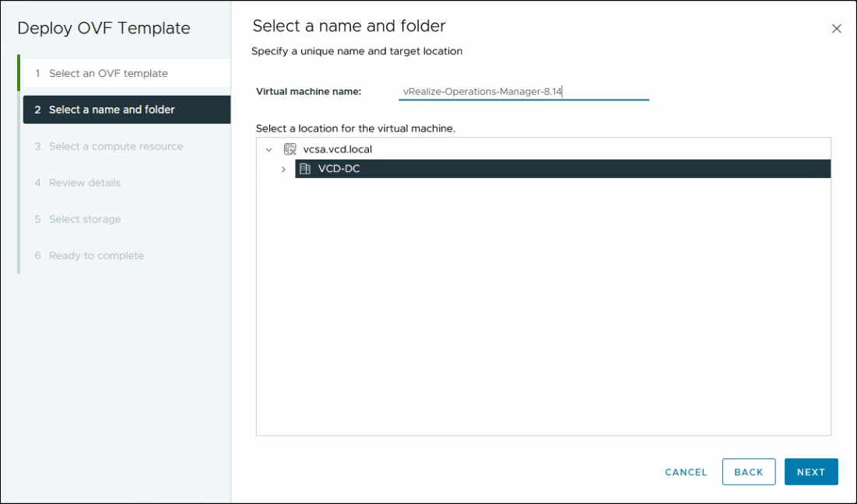Click the Ready to complete step

(x=96, y=255)
